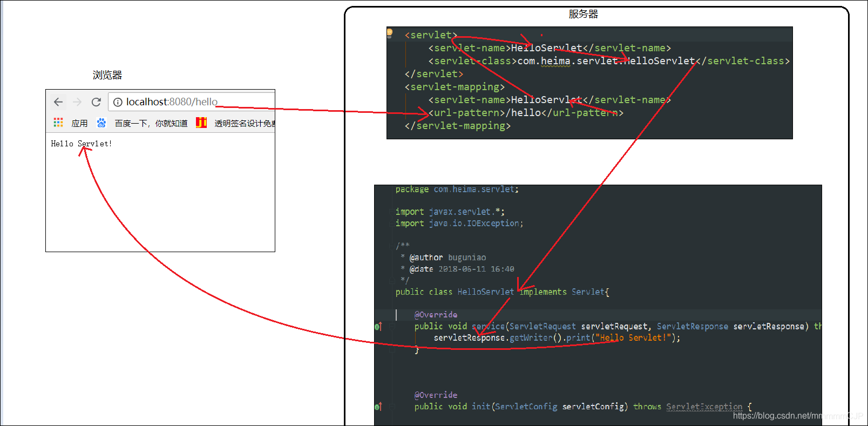The image size is (868, 426).
Task: Click the lightbulb intention icon in XML editor
Action: [390, 33]
